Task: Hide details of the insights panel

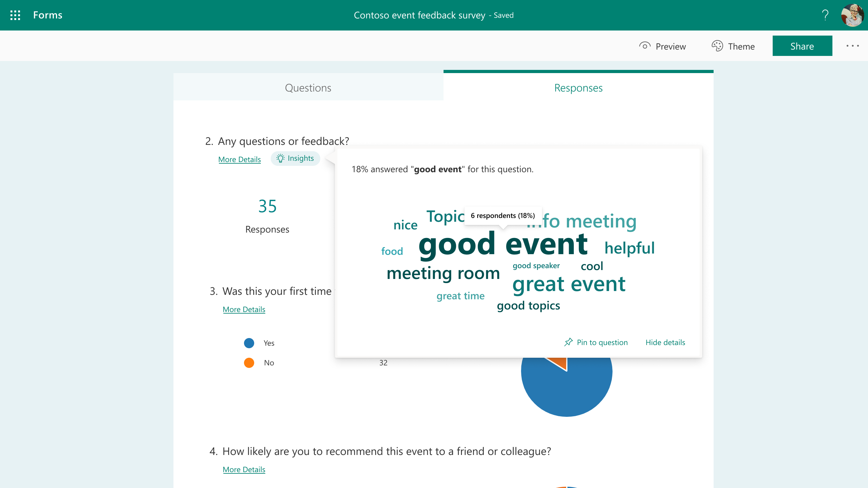Action: point(665,342)
